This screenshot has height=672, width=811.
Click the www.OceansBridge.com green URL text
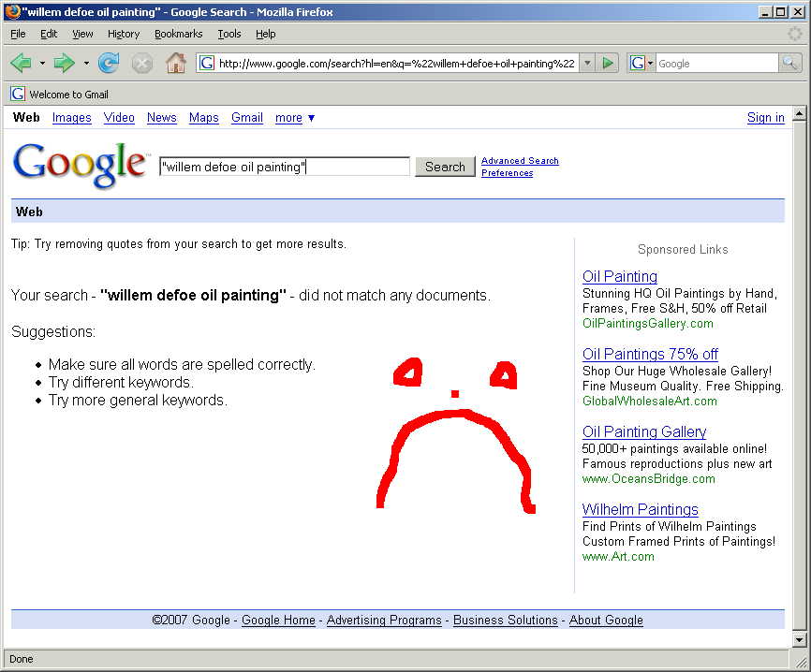(x=649, y=478)
